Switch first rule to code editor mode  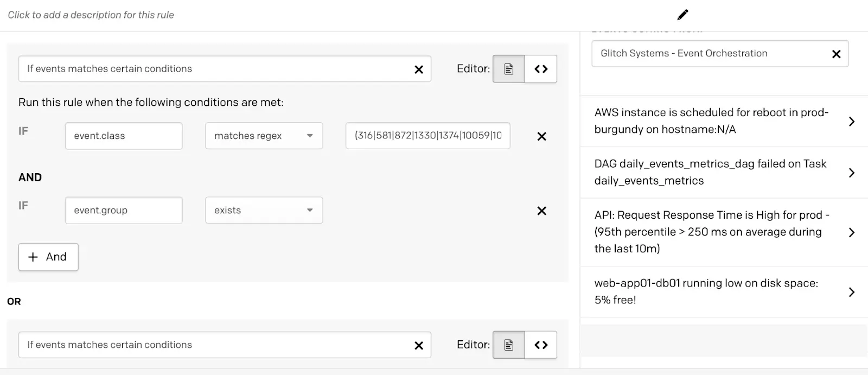pos(541,69)
